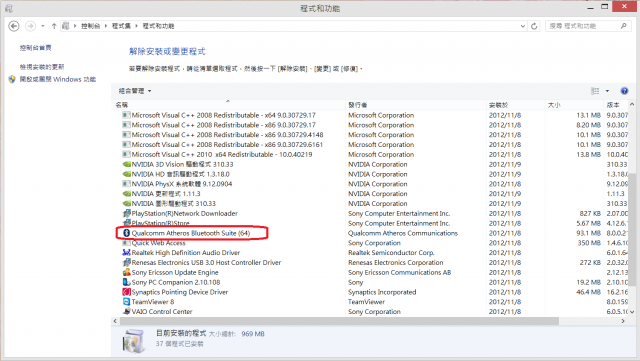The width and height of the screenshot is (640, 361).
Task: Click NVIDIA 圖形驅動程式 310.33 icon
Action: pos(127,203)
